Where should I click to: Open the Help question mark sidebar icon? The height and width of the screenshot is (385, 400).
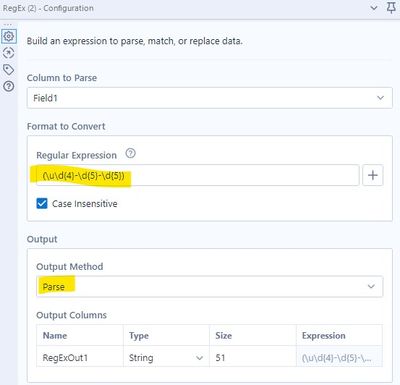[9, 87]
